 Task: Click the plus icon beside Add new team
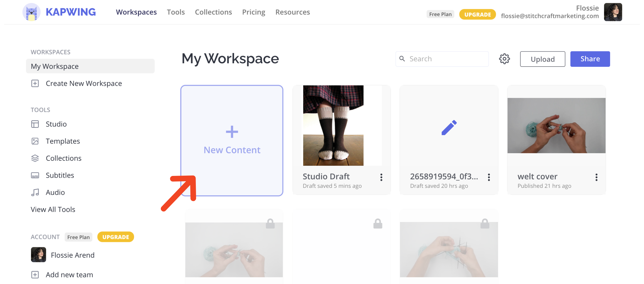point(35,275)
